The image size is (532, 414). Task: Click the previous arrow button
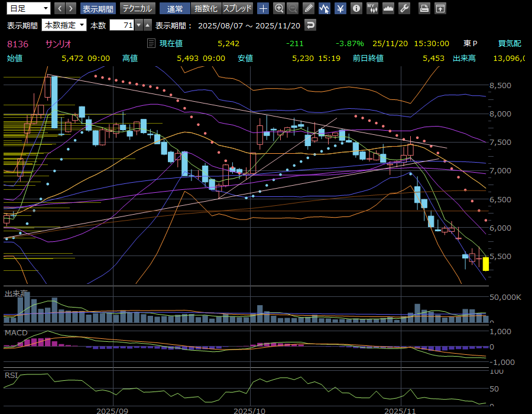[x=60, y=8]
